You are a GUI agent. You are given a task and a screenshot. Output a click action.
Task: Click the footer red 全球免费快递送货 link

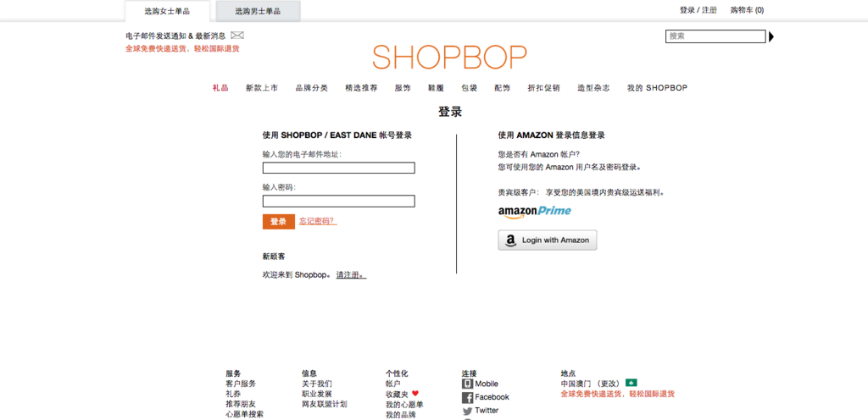pyautogui.click(x=618, y=394)
